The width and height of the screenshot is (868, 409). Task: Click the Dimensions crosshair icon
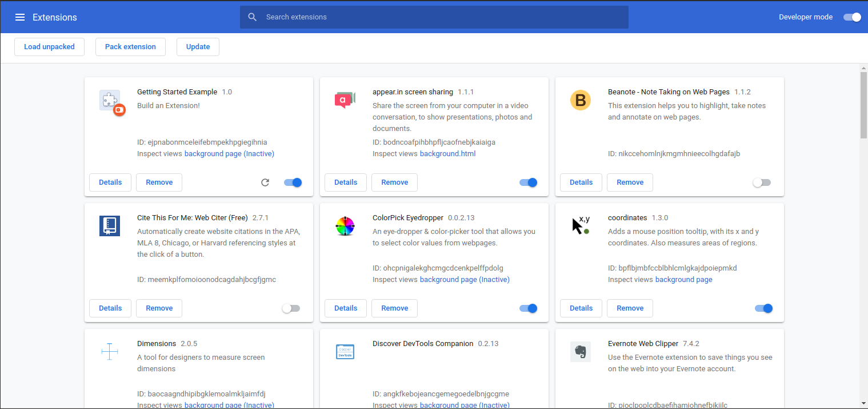click(x=110, y=351)
